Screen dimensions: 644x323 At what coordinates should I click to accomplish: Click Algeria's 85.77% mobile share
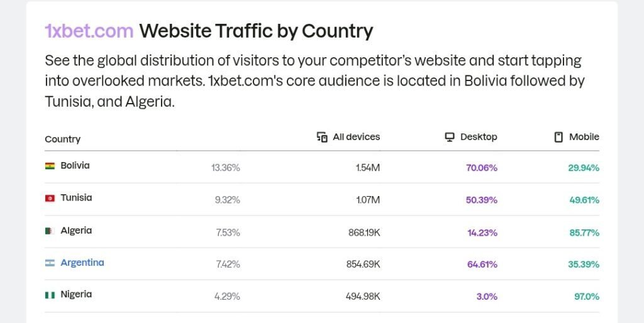pyautogui.click(x=584, y=233)
